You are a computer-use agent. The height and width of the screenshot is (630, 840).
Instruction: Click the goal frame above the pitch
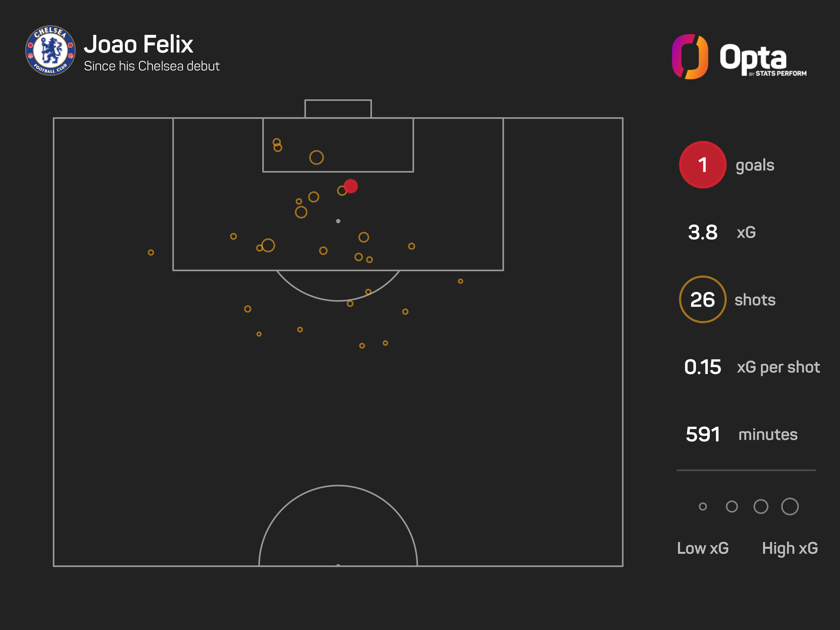338,109
